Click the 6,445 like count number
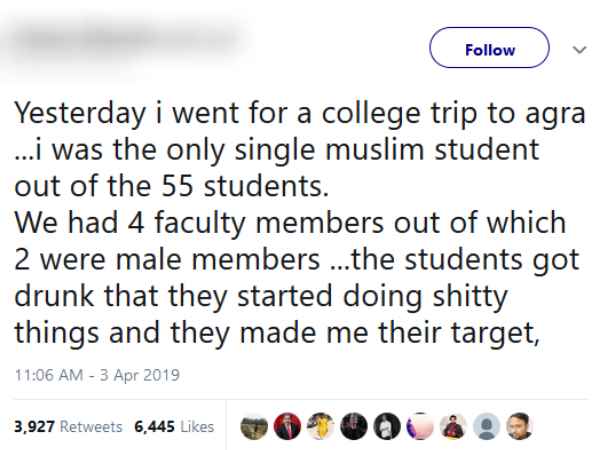Viewport: 600px width, 450px height. 153,426
